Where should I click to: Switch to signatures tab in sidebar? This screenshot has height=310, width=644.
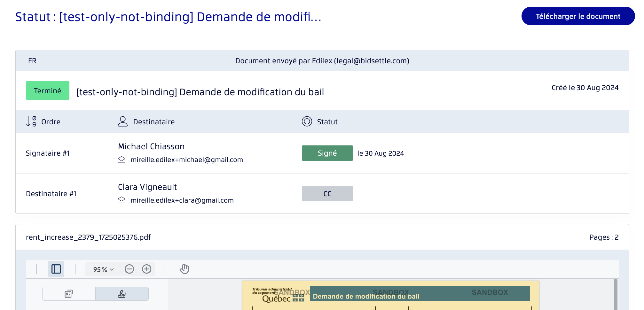click(x=122, y=294)
